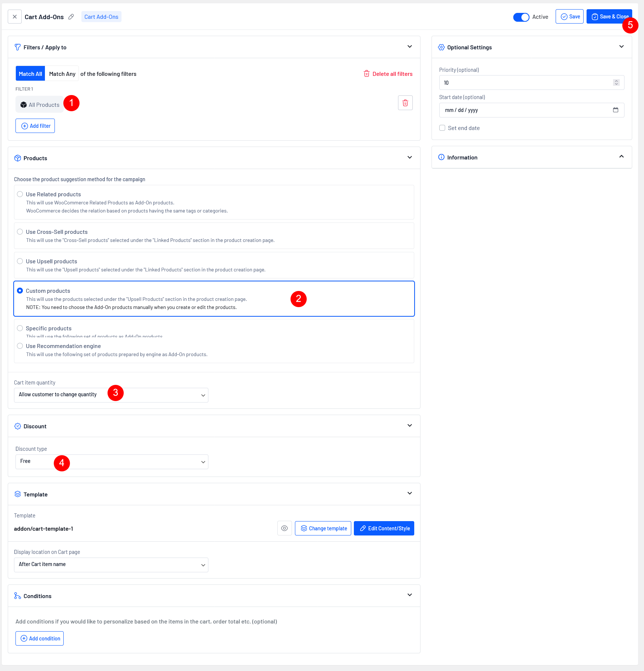The image size is (644, 671).
Task: Click the All Products filter chip
Action: 40,105
